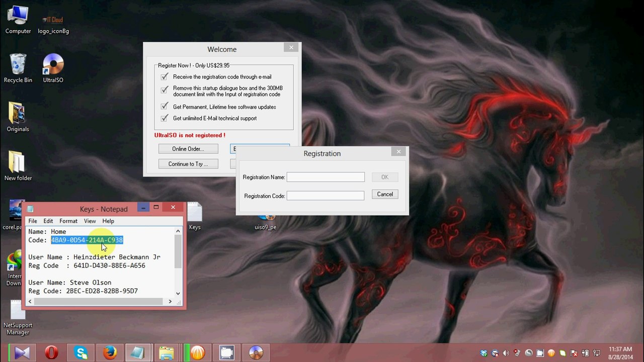Screen dimensions: 644x362
Task: Maximize the Keys - Notepad window
Action: pyautogui.click(x=156, y=207)
